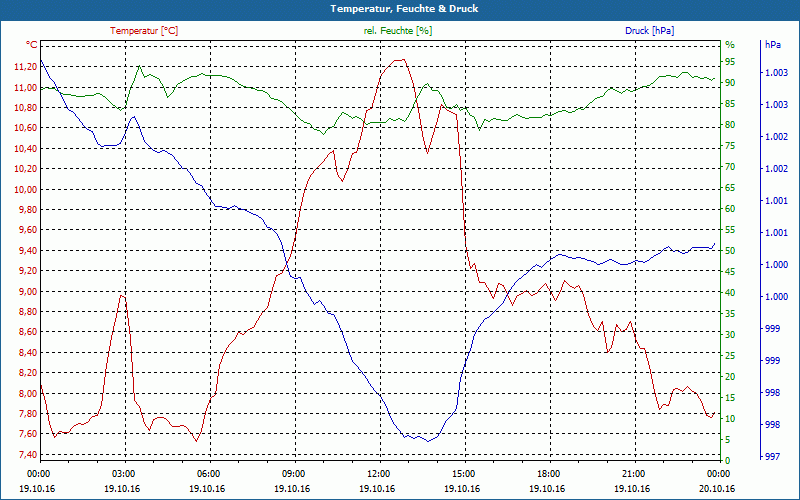Select the green 'rel. Feuchte [%]' legend label
800x500 pixels.
coord(397,31)
